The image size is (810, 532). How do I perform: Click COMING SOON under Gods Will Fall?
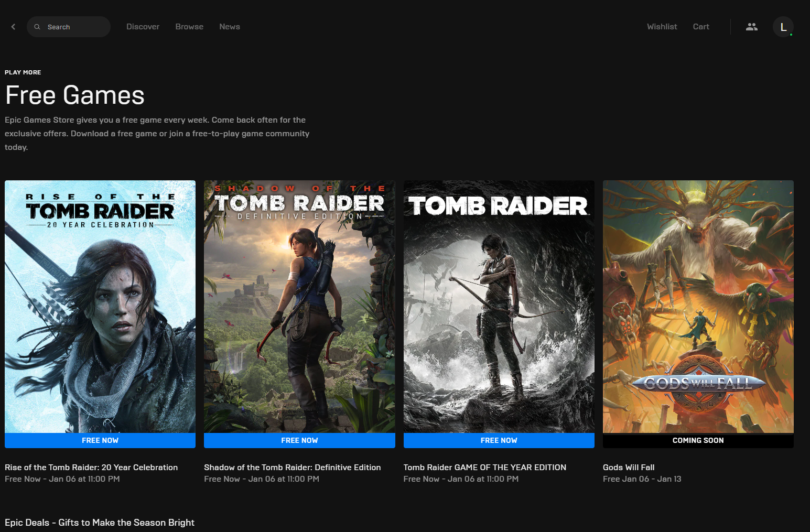(x=698, y=440)
